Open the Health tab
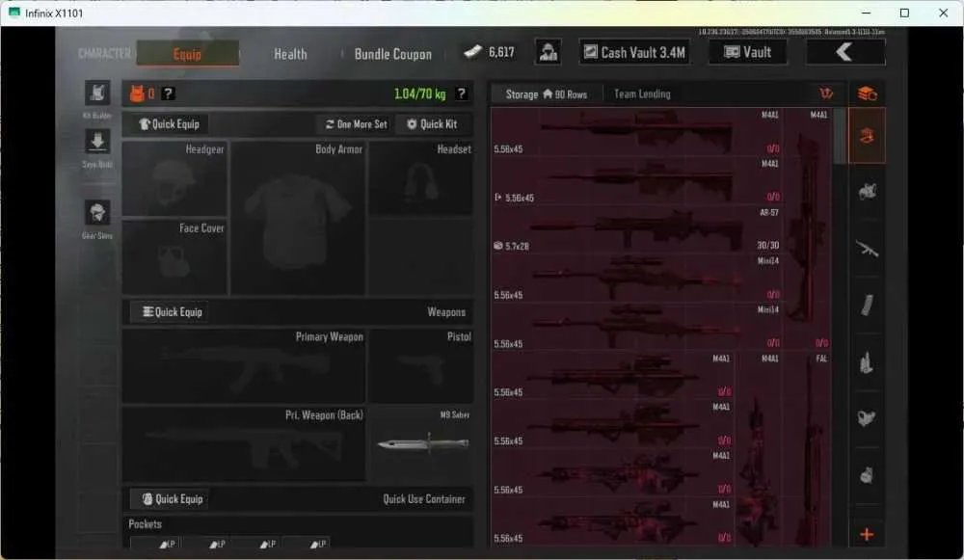 [x=290, y=54]
